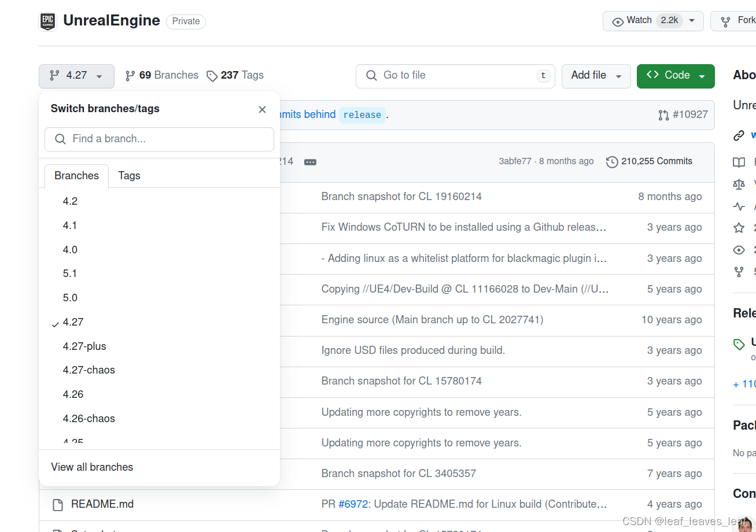The width and height of the screenshot is (756, 532).
Task: Click the '8 months ago' row timestamp
Action: coord(670,197)
